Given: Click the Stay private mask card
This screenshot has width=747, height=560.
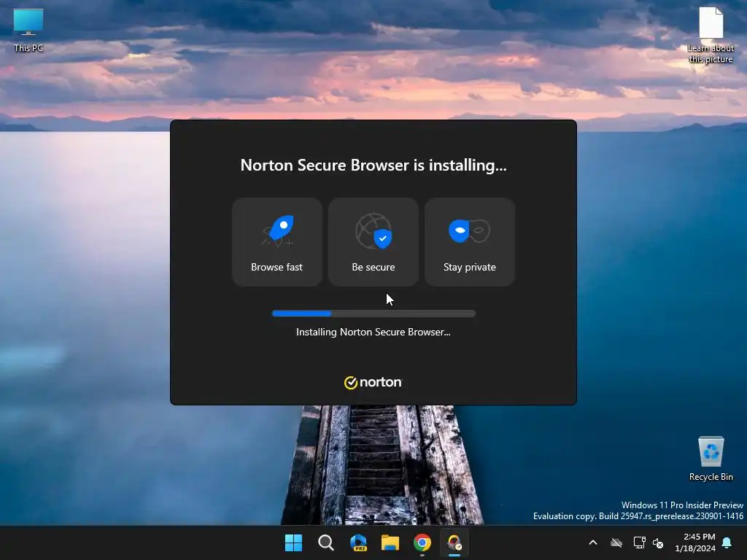Looking at the screenshot, I should (469, 242).
